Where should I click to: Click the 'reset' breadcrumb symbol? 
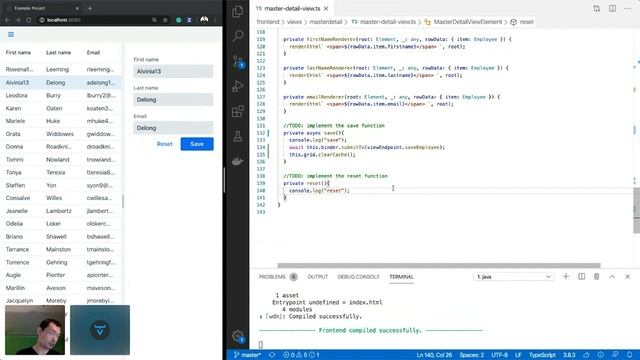click(527, 22)
